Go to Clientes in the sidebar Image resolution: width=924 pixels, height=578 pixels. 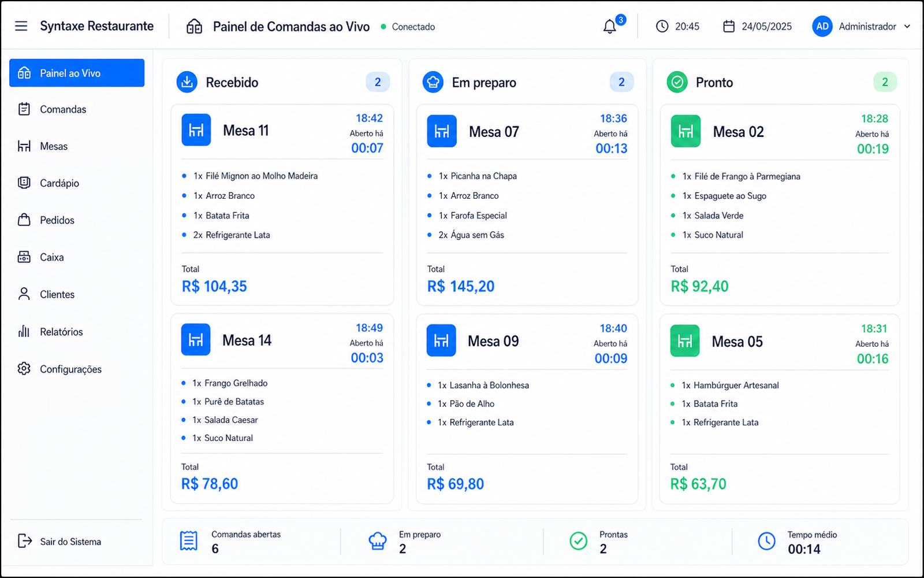point(77,294)
